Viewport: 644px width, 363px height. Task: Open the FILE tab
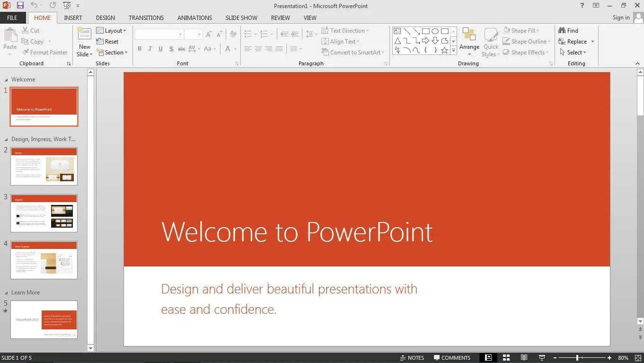point(12,18)
